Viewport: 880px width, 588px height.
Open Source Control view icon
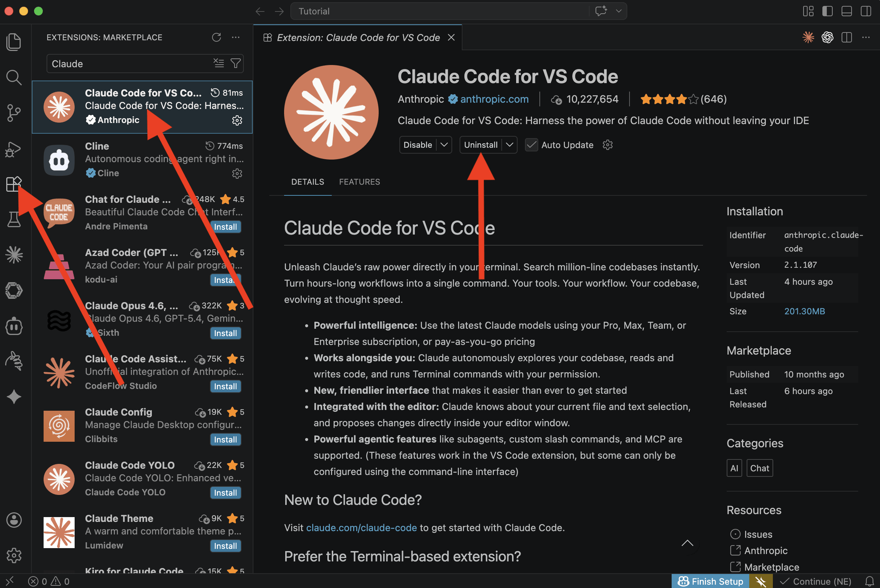click(x=14, y=113)
